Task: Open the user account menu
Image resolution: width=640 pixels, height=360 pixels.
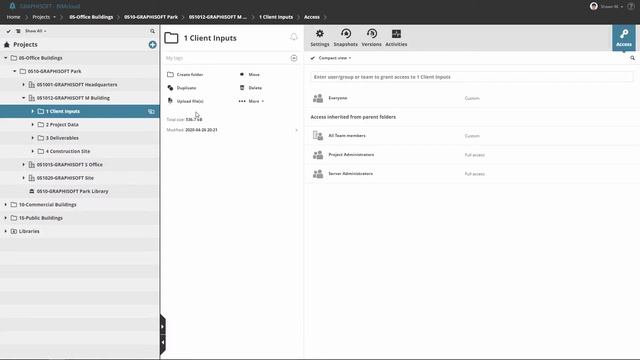Action: [x=606, y=6]
